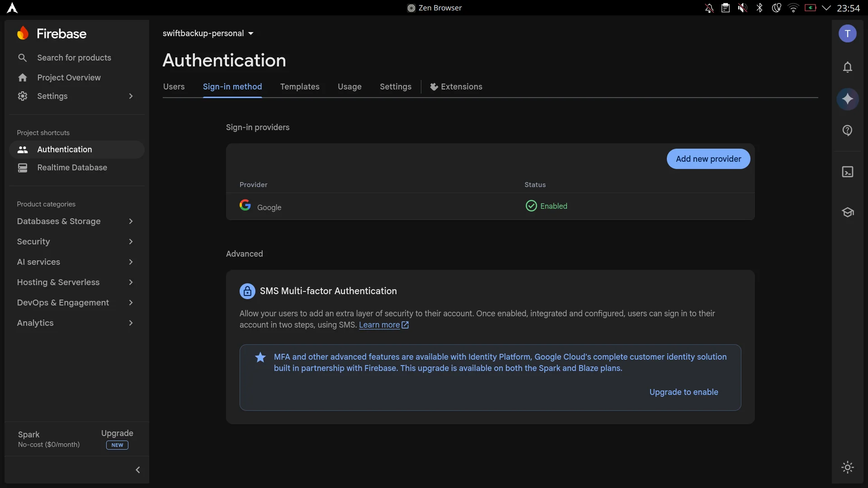This screenshot has height=488, width=868.
Task: Switch to the Usage tab
Action: (349, 87)
